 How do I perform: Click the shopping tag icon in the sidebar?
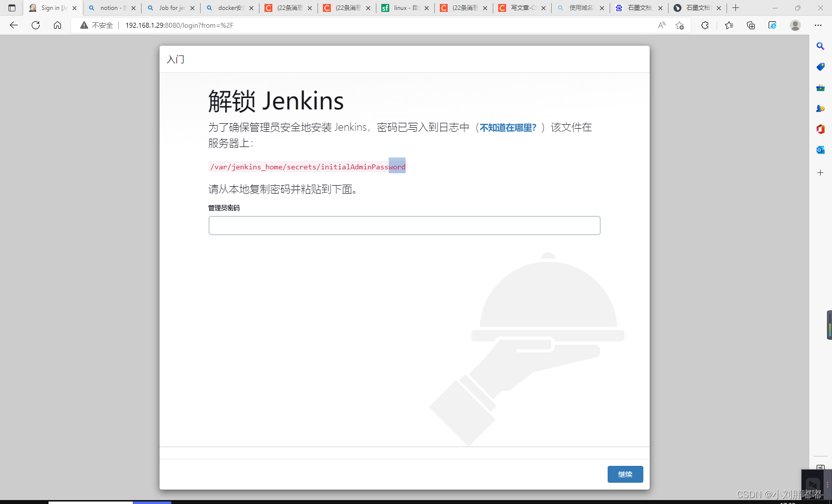820,67
